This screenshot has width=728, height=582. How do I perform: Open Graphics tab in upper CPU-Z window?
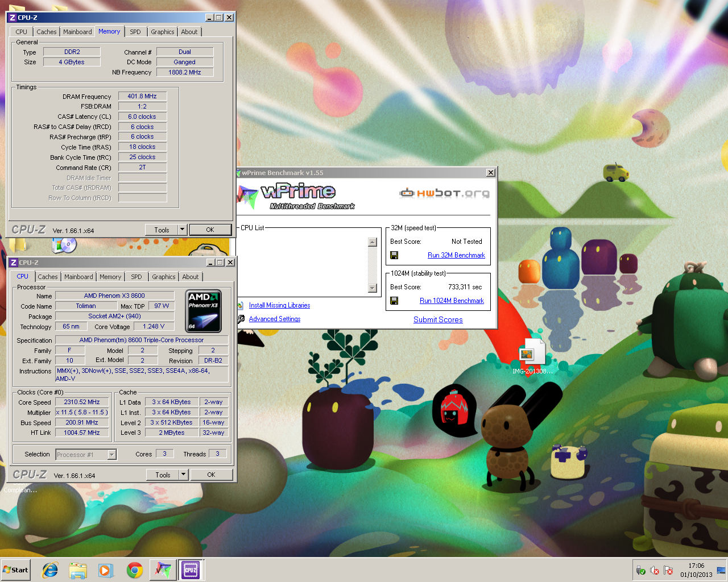click(x=163, y=32)
